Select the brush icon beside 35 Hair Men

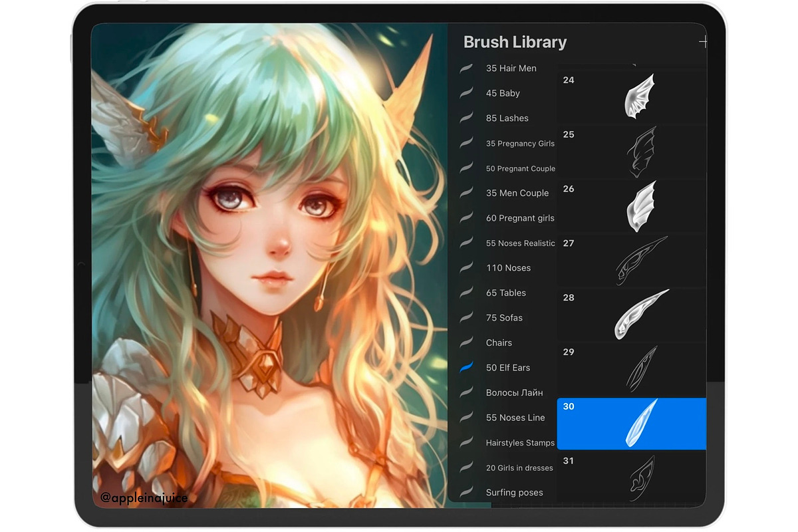pos(466,68)
